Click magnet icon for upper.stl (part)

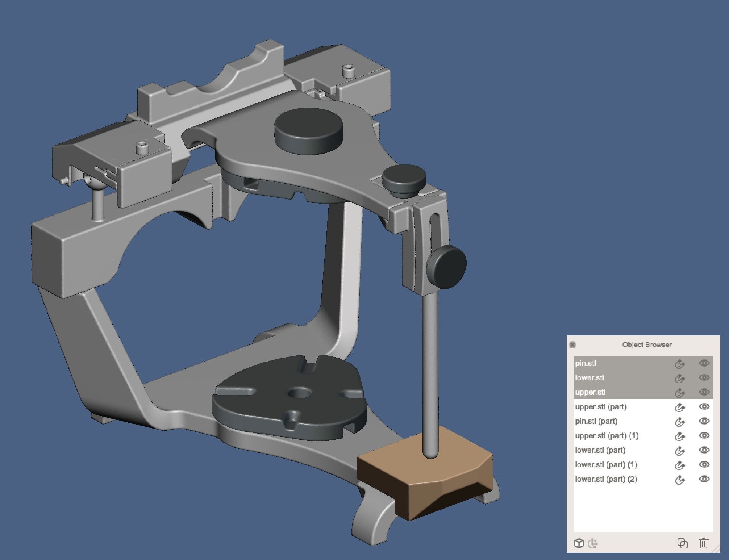[680, 407]
